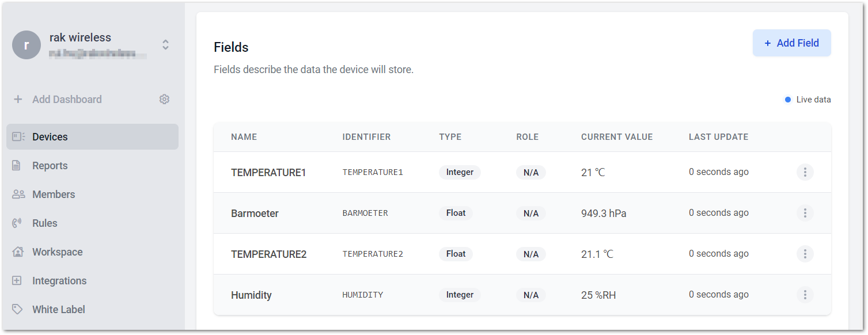The image size is (868, 335).
Task: Click the 25 %RH current value
Action: click(598, 295)
